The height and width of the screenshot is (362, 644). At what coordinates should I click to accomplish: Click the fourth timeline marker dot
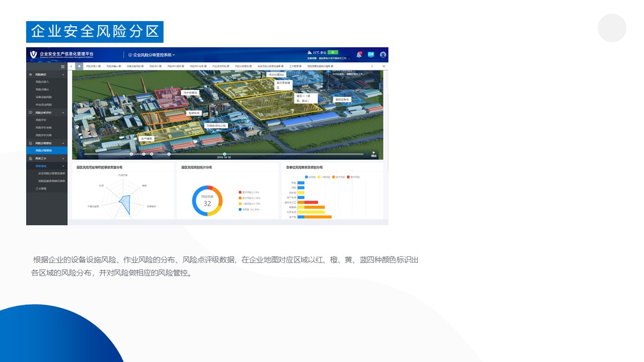(x=169, y=154)
